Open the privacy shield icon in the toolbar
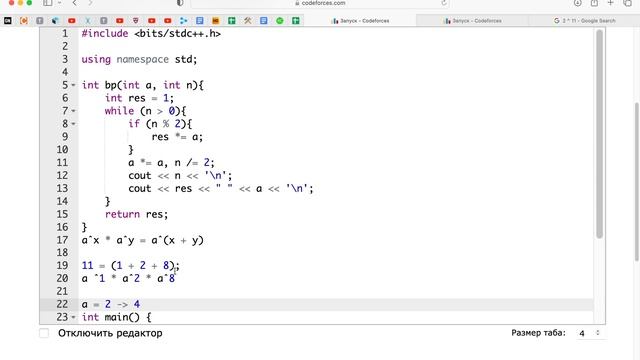 180,3
